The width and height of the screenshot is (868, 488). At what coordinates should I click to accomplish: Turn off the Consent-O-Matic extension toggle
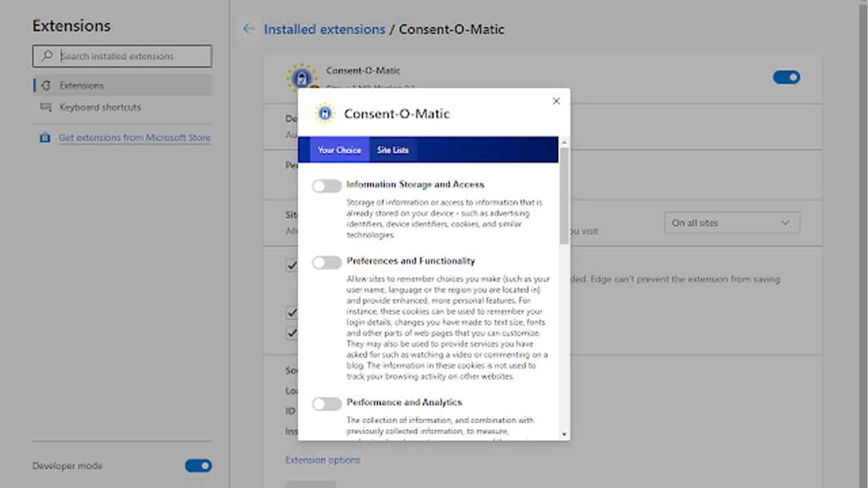(787, 77)
